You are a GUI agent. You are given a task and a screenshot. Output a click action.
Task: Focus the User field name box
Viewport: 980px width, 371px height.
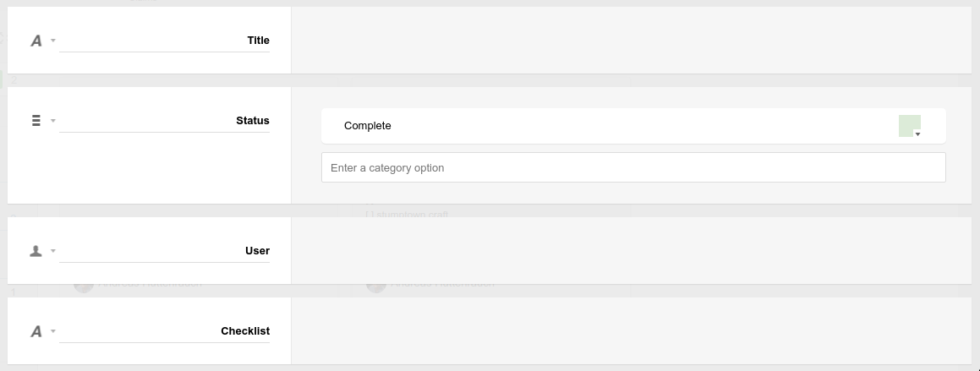point(165,251)
